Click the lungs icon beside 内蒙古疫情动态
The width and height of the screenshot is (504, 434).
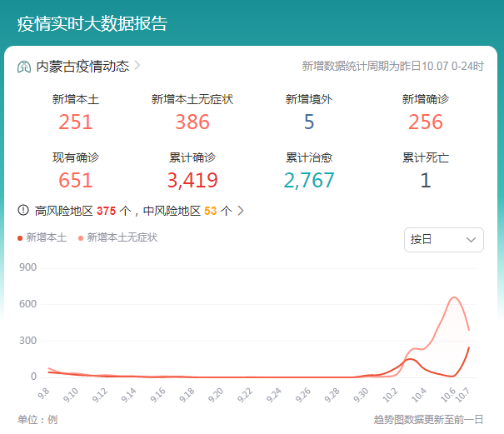click(x=23, y=67)
